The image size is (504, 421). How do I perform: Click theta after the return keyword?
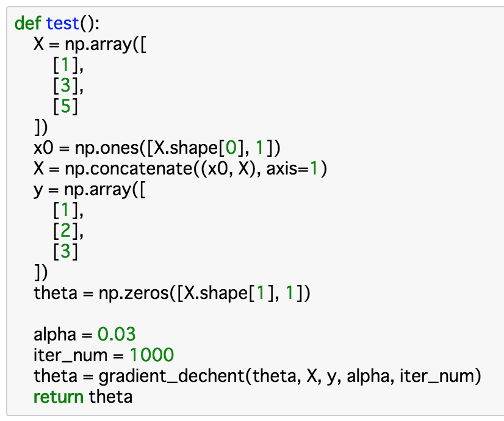tap(110, 397)
